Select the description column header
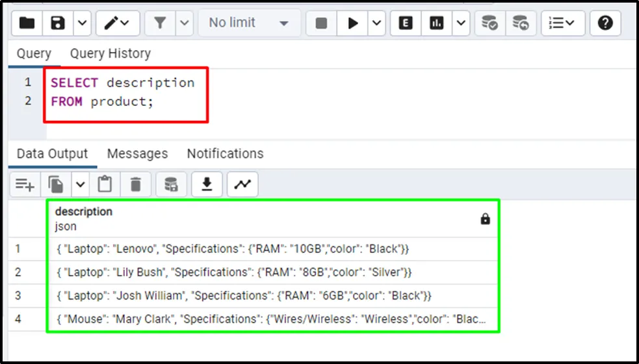Image resolution: width=639 pixels, height=364 pixels. (84, 212)
